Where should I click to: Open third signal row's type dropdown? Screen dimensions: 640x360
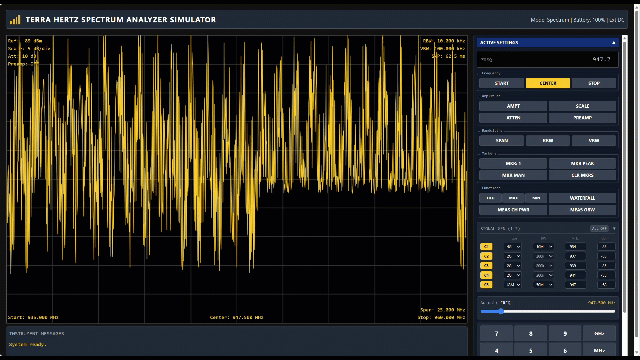(x=513, y=266)
